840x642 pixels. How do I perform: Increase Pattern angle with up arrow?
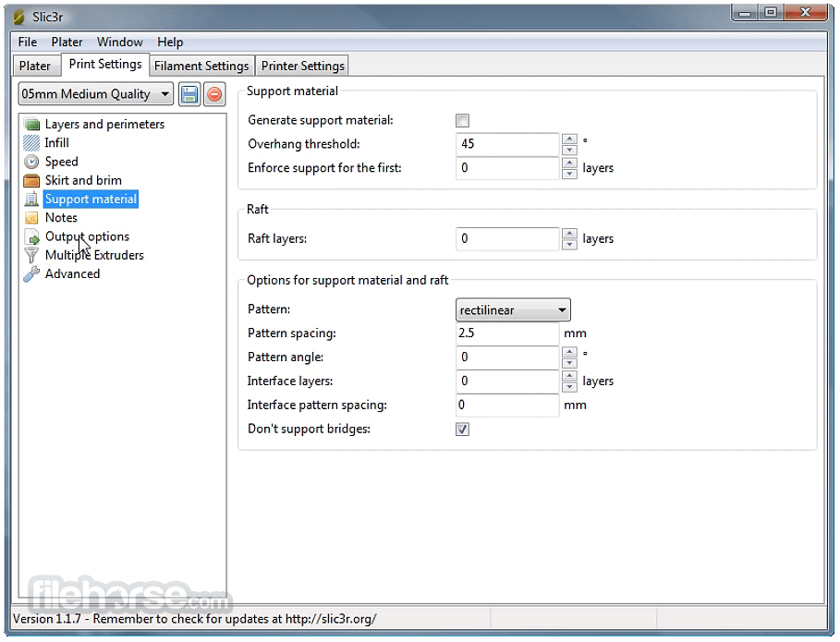[x=569, y=352]
